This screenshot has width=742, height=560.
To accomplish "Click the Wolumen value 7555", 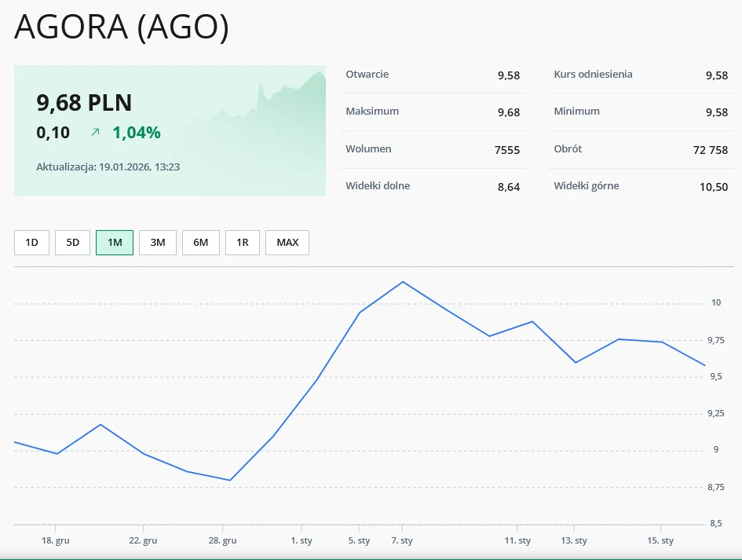I will pos(507,150).
